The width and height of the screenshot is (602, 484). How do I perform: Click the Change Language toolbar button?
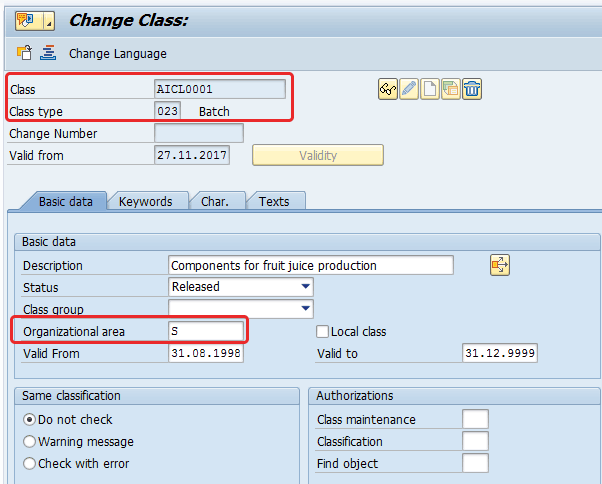[117, 53]
